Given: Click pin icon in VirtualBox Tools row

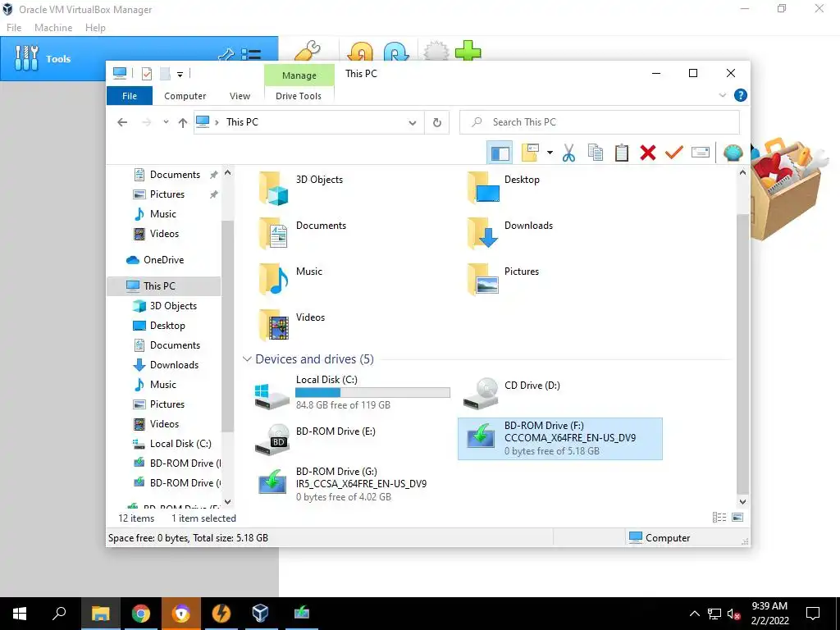Looking at the screenshot, I should click(226, 55).
